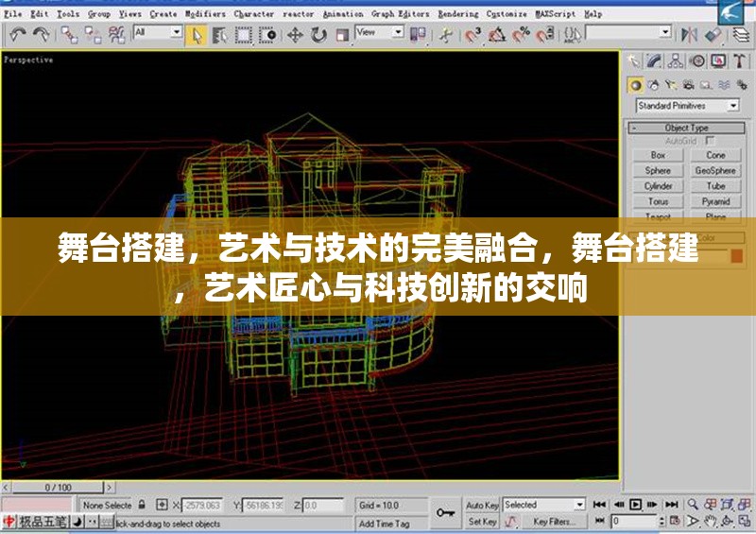The width and height of the screenshot is (756, 534).
Task: Click the object color swatch
Action: [737, 255]
